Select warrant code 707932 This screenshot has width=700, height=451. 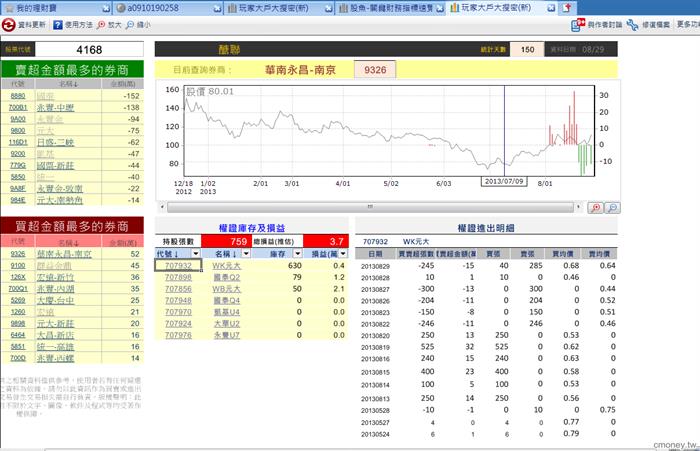pos(178,266)
